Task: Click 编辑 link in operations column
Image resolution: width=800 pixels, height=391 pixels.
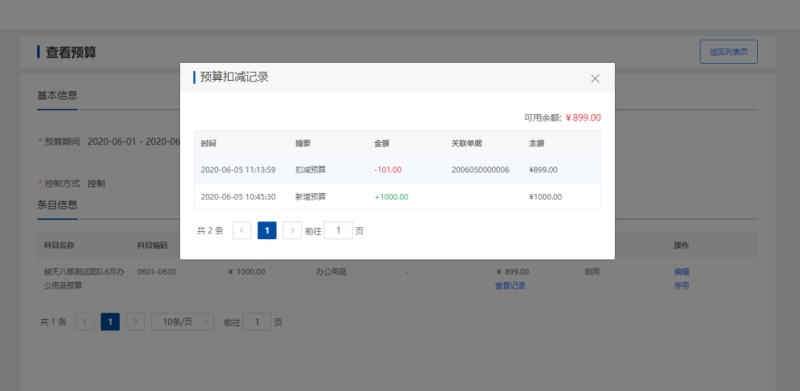Action: 682,272
